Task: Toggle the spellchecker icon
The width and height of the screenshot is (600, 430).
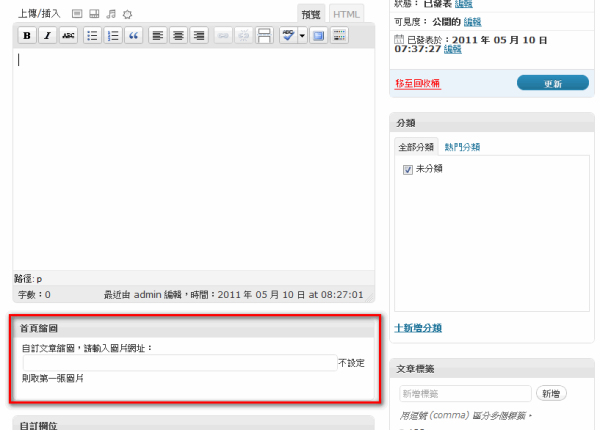Action: 289,36
